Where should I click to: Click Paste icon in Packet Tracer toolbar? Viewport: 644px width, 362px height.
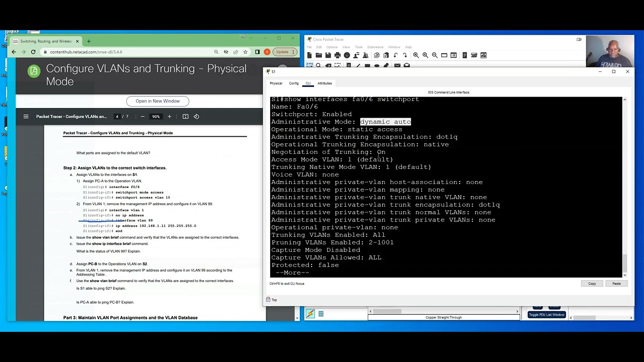click(386, 55)
